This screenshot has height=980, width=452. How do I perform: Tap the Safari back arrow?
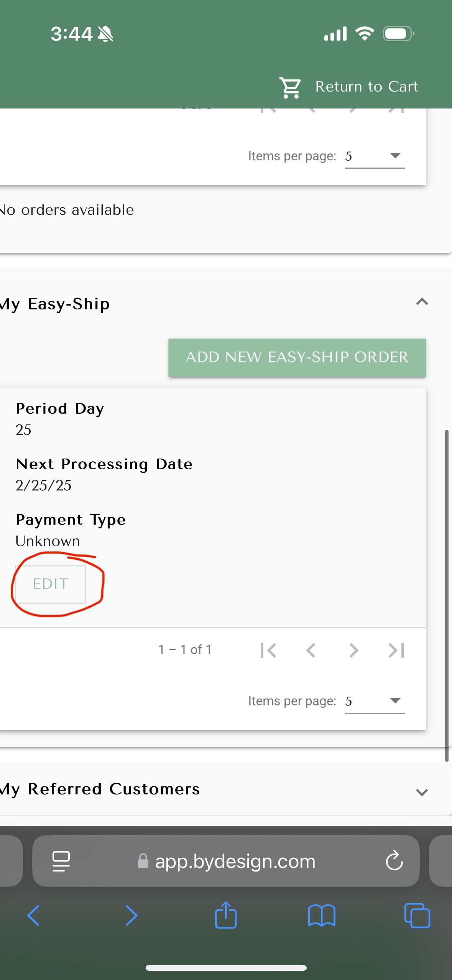coord(33,916)
